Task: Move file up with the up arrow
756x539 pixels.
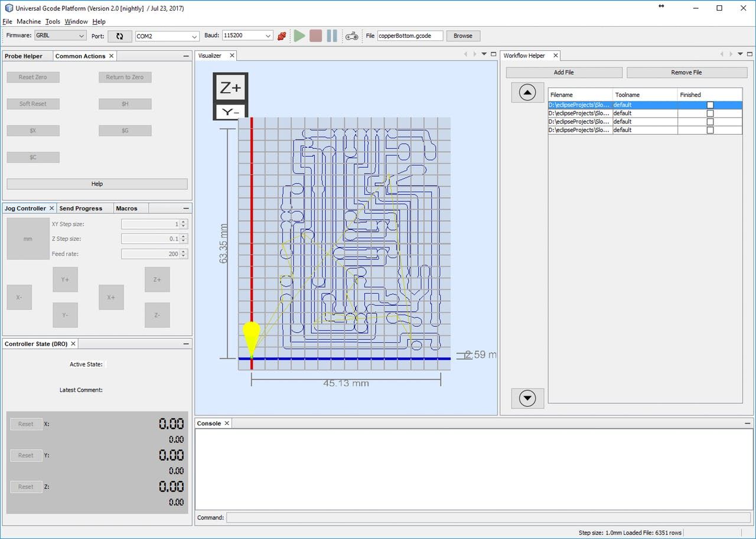Action: click(x=527, y=93)
